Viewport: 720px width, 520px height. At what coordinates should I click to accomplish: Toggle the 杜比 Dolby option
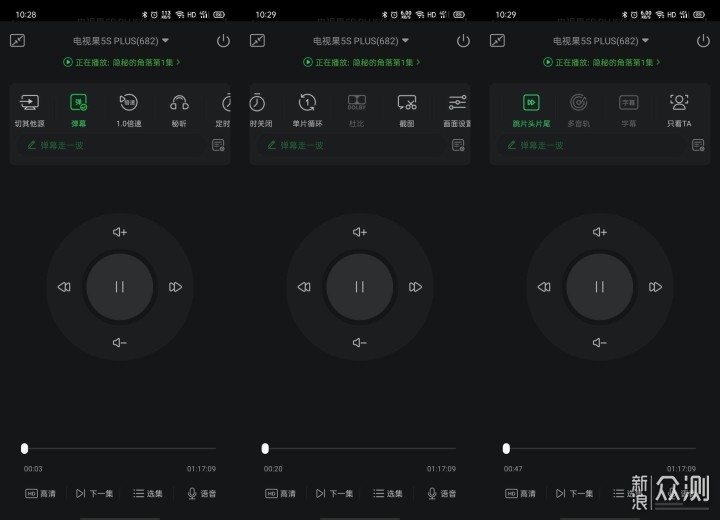tap(357, 102)
